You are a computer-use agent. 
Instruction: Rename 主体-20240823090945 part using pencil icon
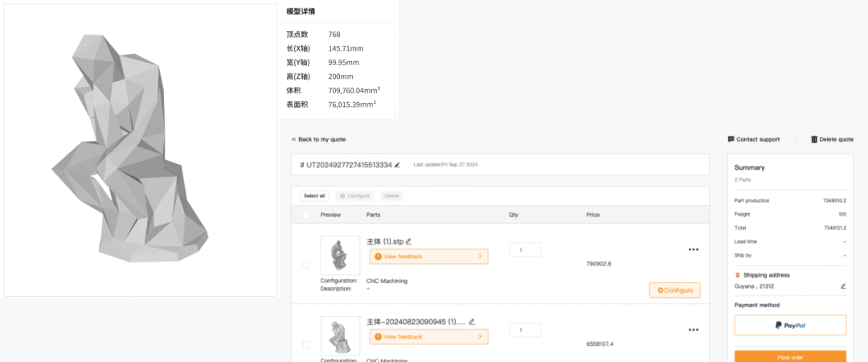[x=472, y=322]
